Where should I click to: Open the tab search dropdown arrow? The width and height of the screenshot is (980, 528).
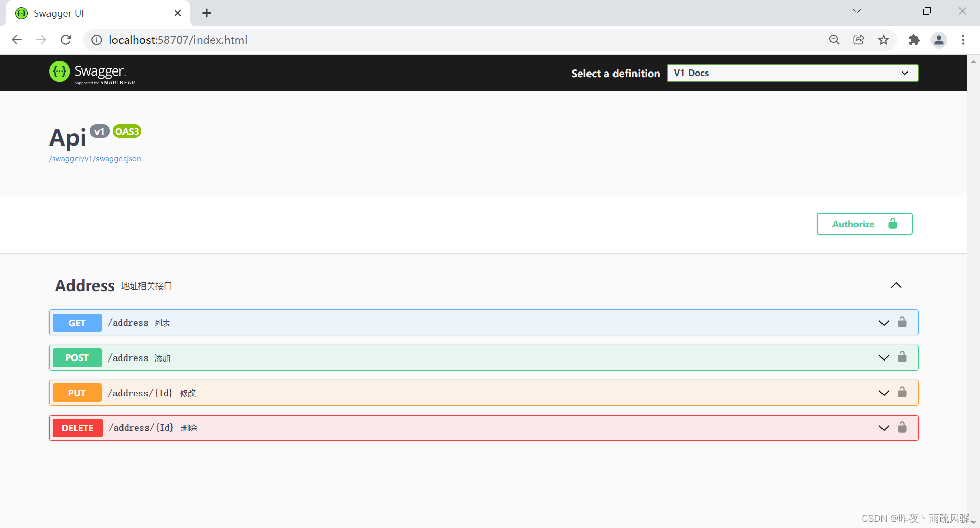coord(857,11)
